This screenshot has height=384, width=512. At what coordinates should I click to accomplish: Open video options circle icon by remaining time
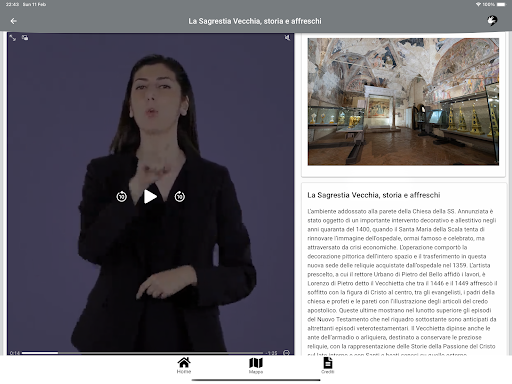tap(286, 353)
